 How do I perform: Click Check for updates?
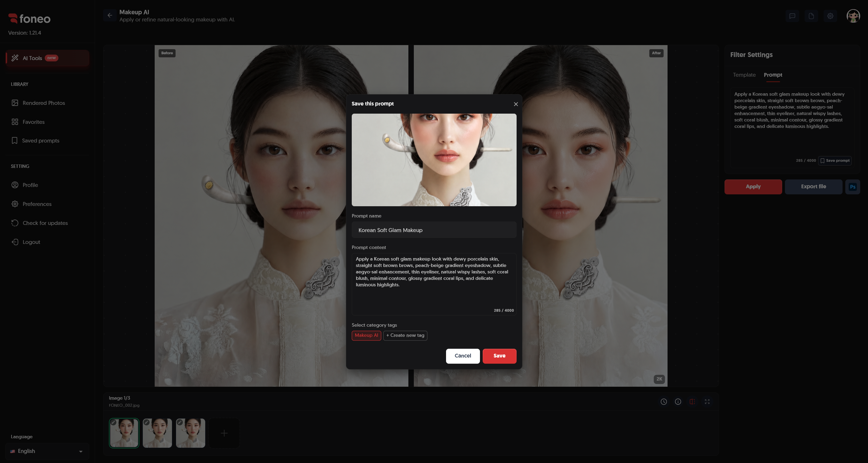tap(47, 223)
